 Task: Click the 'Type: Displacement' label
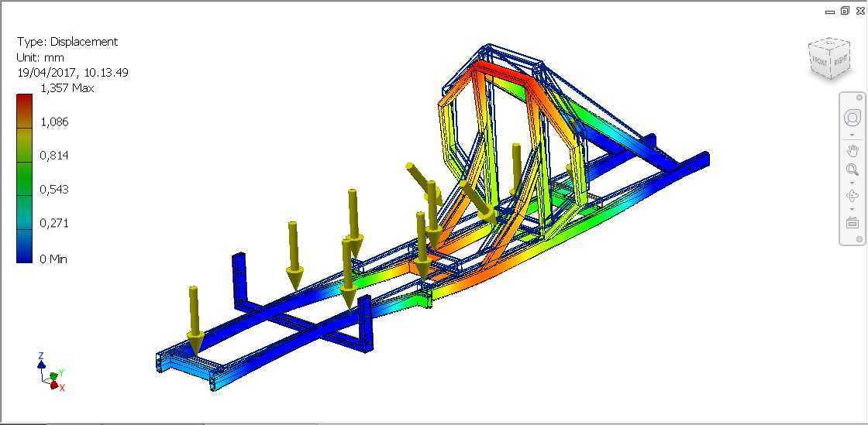tap(67, 42)
